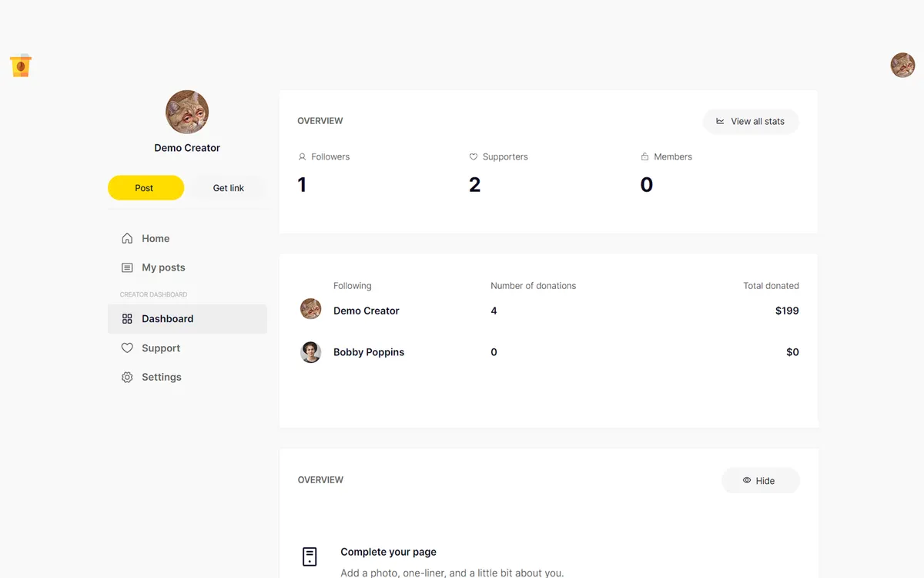Select the Dashboard grid icon

pos(127,318)
